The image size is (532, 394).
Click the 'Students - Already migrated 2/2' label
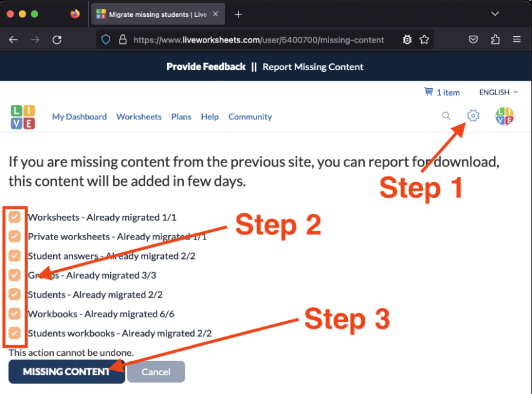pyautogui.click(x=95, y=295)
